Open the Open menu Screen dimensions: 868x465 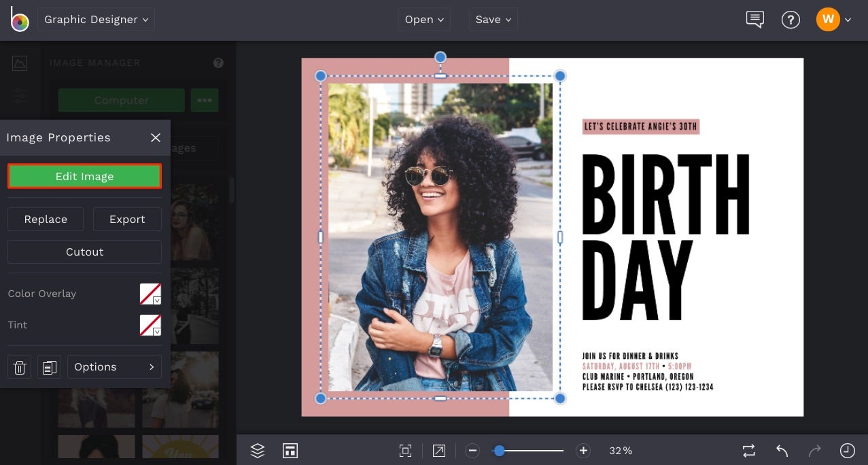click(424, 19)
